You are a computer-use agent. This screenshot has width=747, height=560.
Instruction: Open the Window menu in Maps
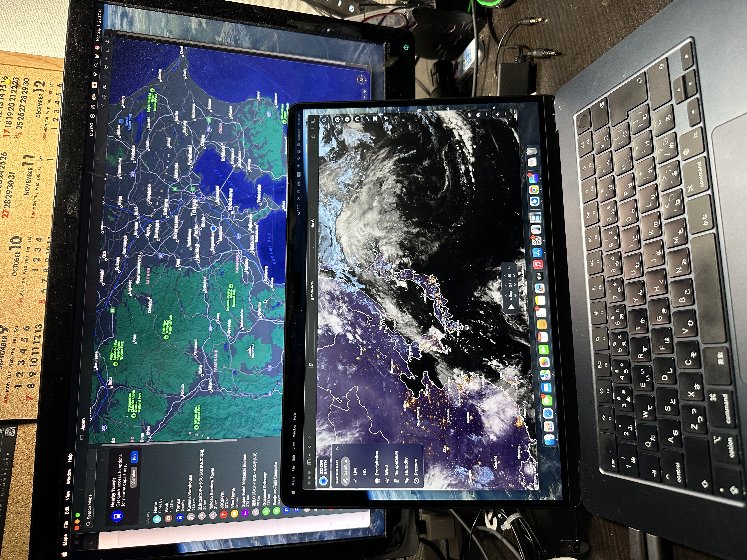[x=69, y=476]
